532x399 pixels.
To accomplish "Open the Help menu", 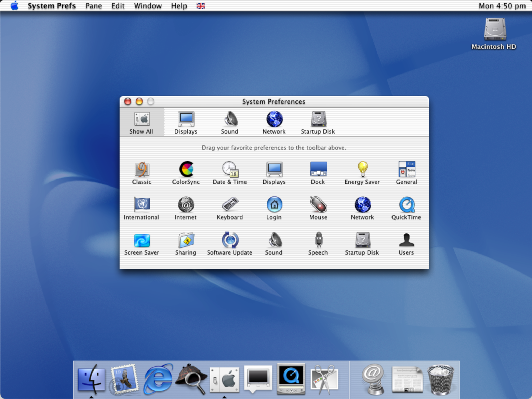I will [x=179, y=6].
